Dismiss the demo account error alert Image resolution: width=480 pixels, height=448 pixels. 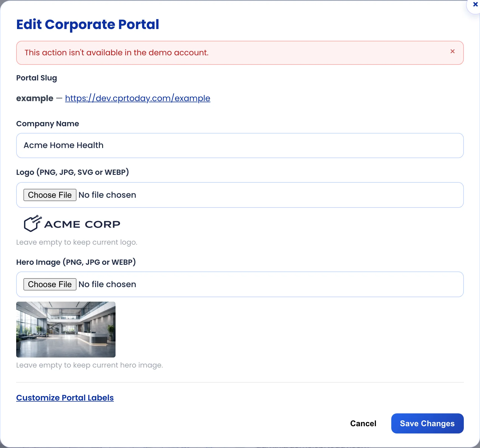tap(452, 51)
